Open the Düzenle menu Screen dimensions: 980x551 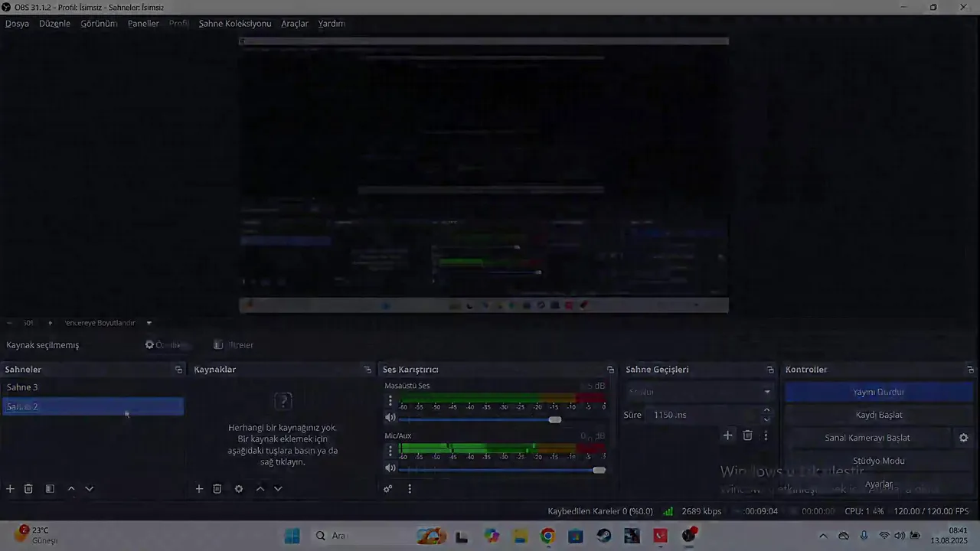[x=54, y=24]
